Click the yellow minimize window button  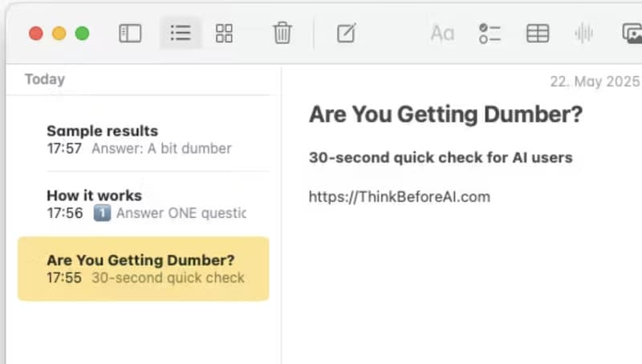59,33
